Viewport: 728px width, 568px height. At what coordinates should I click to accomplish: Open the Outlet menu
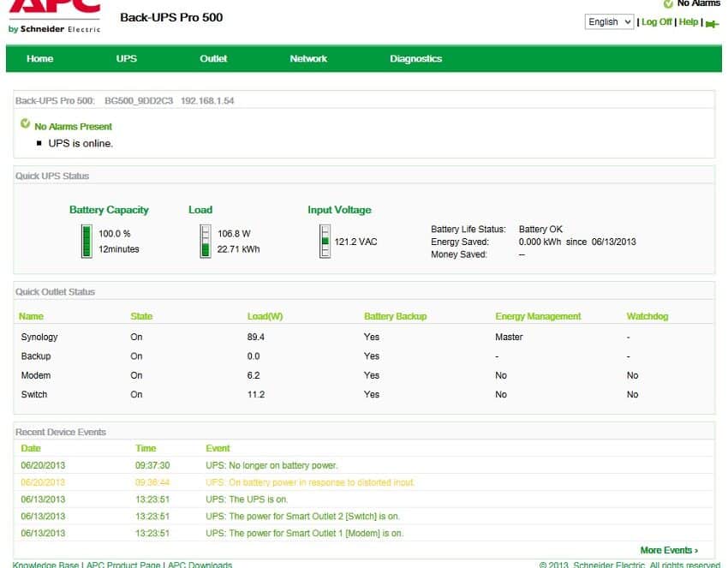coord(213,58)
